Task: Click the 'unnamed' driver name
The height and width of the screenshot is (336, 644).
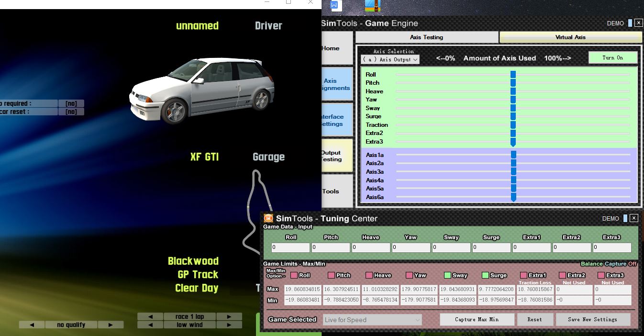Action: click(197, 26)
